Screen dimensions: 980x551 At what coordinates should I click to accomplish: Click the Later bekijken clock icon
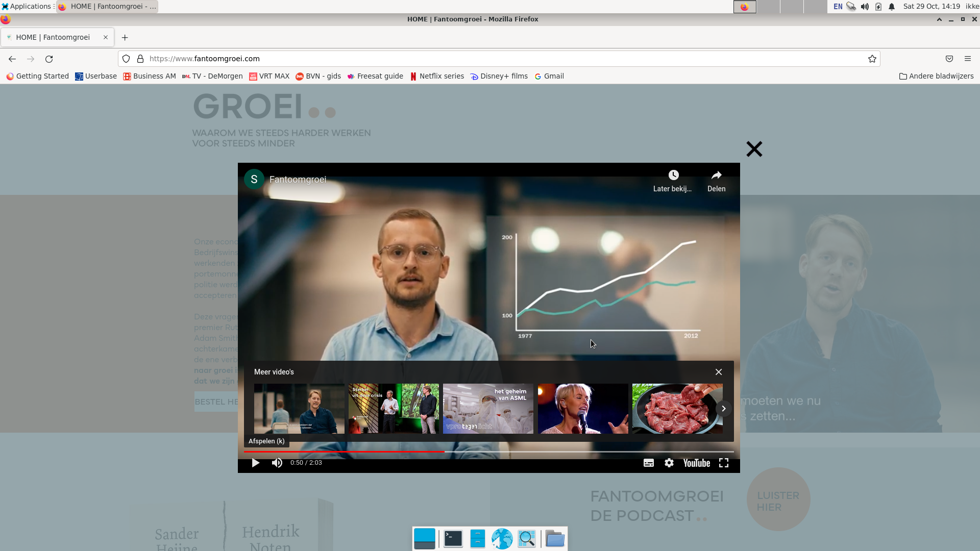click(673, 176)
